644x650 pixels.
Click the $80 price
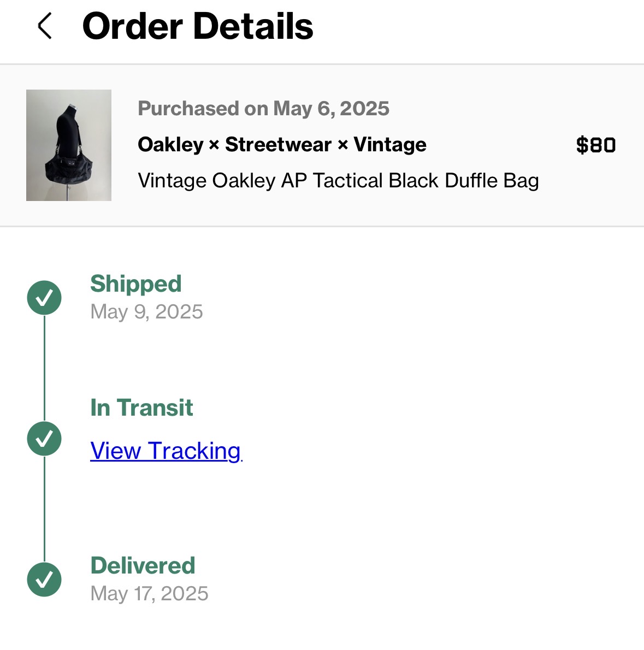pos(596,145)
